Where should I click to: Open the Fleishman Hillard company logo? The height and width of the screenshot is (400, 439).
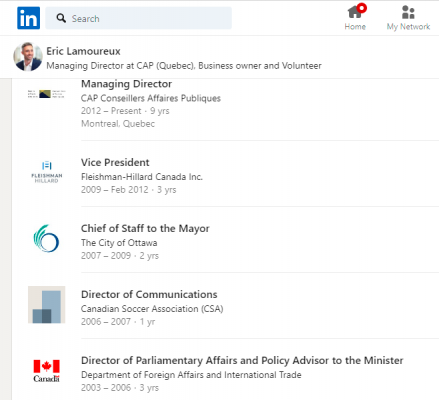pyautogui.click(x=46, y=172)
